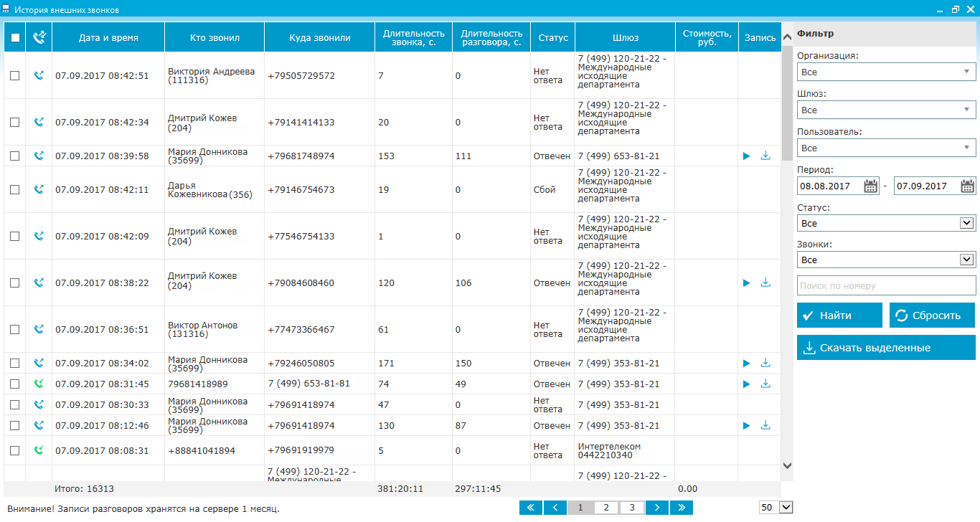Sort by Кто звонил column header
The width and height of the screenshot is (980, 522).
point(215,37)
